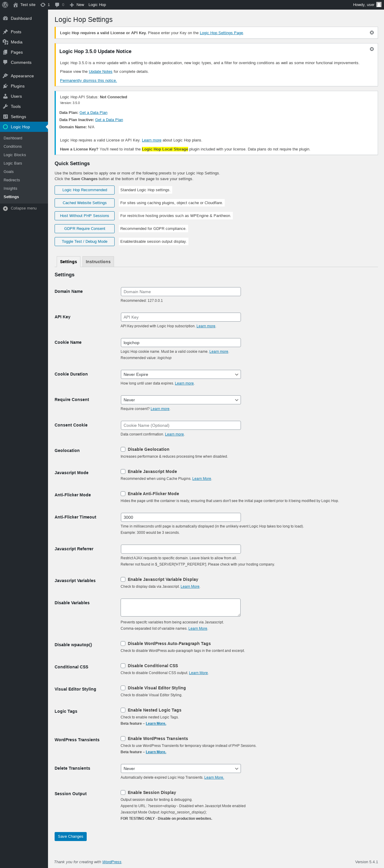Click the user avatar in admin bar
Image resolution: width=384 pixels, height=868 pixels.
tap(379, 5)
